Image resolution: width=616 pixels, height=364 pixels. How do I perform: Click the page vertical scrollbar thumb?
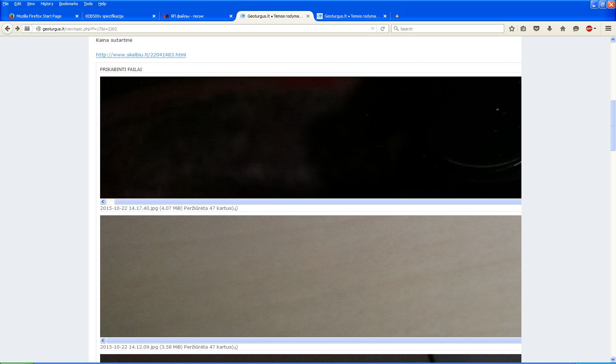pos(613,125)
